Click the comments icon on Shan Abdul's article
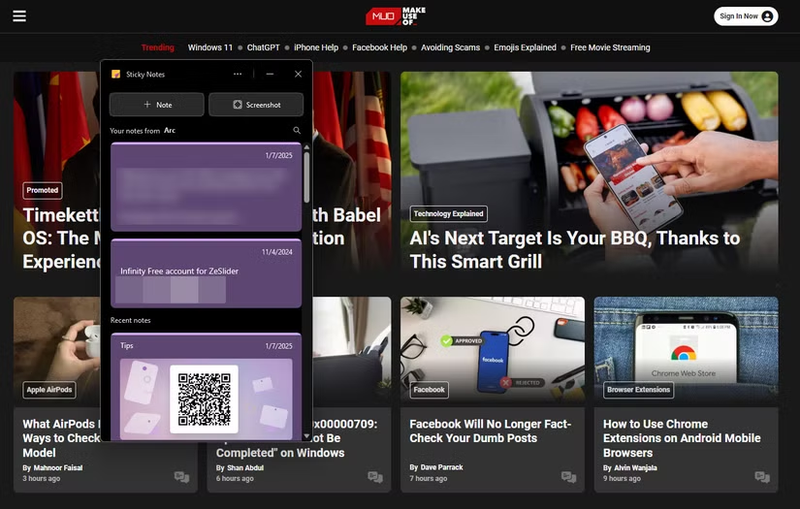800x509 pixels. click(x=375, y=478)
